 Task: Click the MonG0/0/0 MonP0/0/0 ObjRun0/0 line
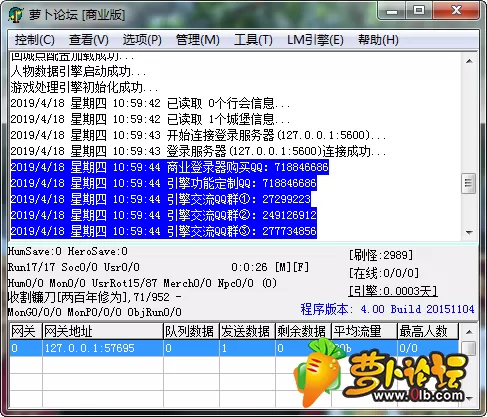point(95,312)
